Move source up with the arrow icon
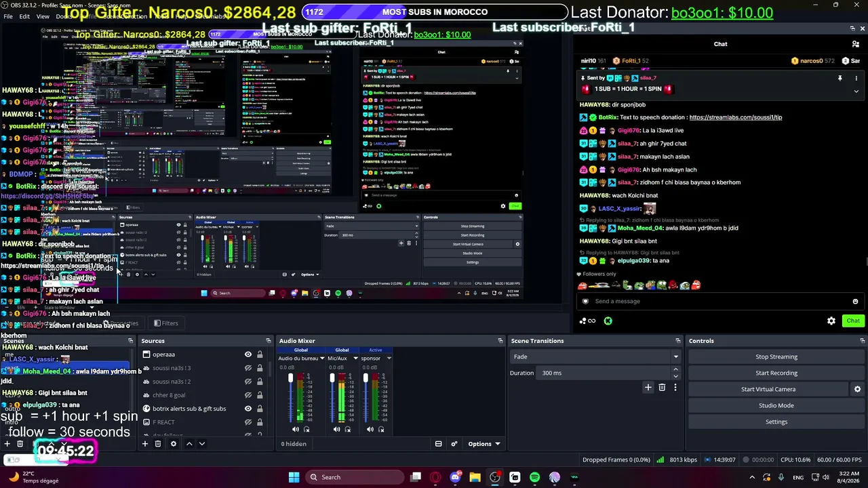Viewport: 868px width, 488px height. point(189,444)
